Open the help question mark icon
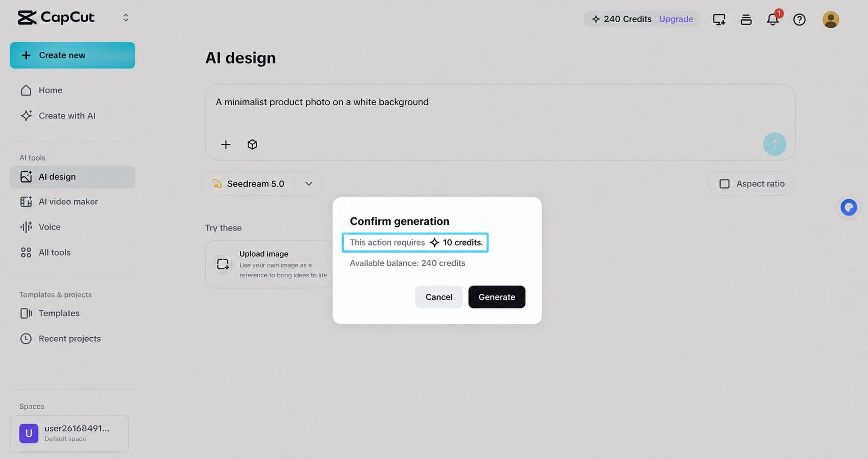868x459 pixels. click(x=800, y=20)
